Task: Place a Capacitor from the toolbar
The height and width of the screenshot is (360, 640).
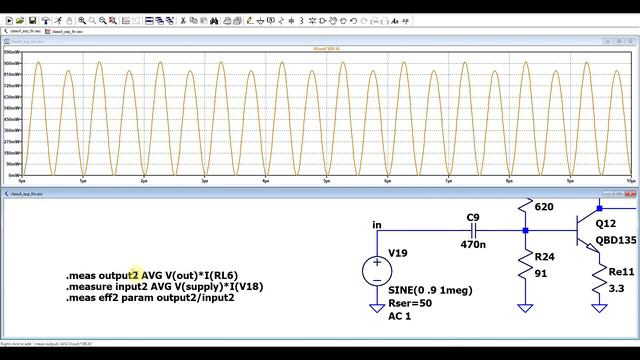Action: coord(291,20)
